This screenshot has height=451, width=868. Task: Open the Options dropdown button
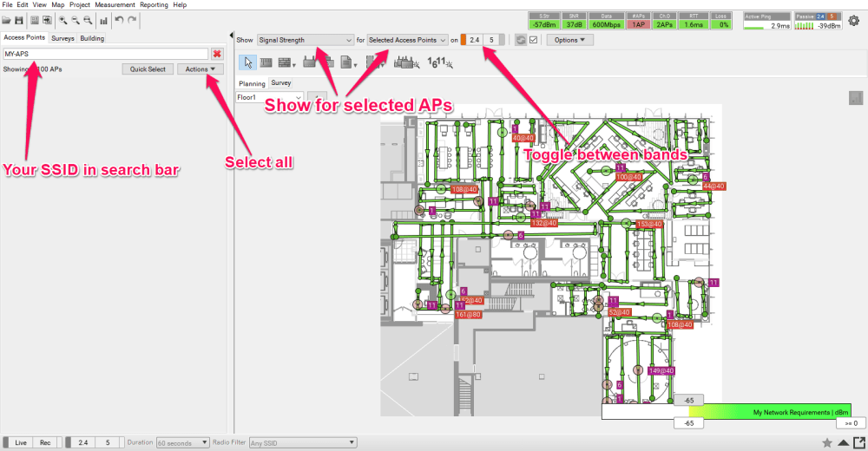[569, 40]
